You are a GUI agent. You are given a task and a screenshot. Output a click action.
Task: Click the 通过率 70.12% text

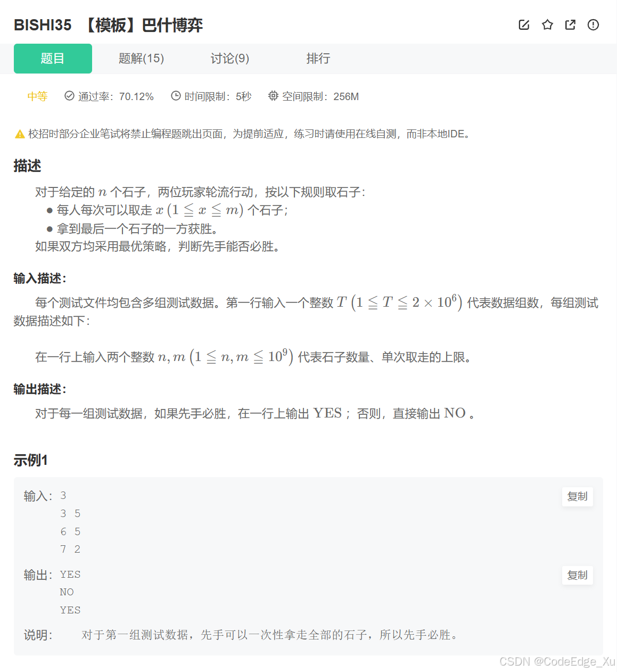point(116,96)
